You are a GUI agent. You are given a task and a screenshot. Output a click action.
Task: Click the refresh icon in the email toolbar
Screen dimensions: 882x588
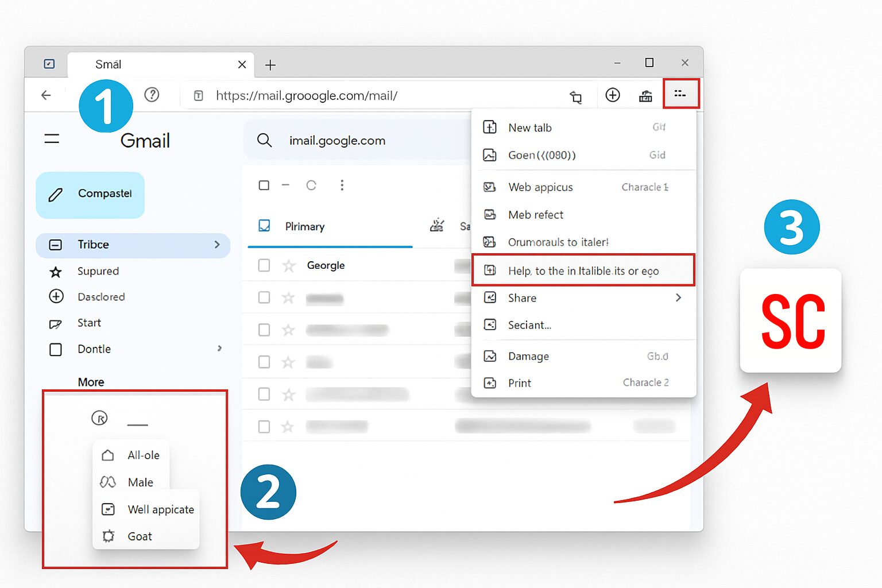point(311,185)
